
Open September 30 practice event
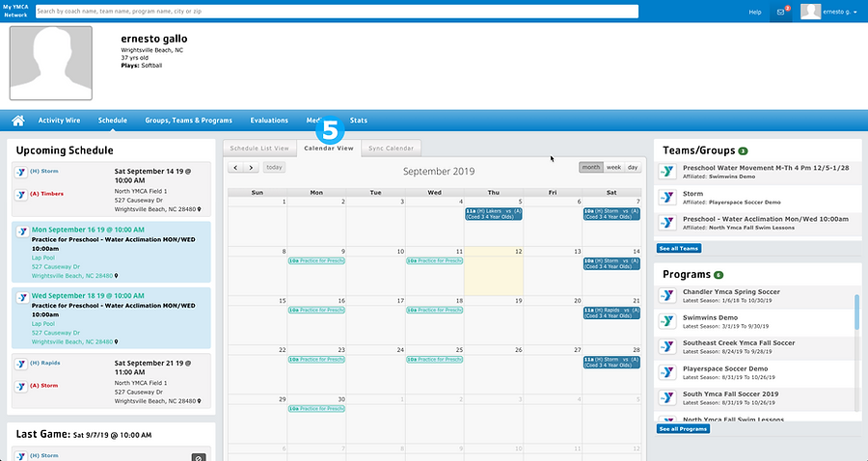(x=316, y=408)
